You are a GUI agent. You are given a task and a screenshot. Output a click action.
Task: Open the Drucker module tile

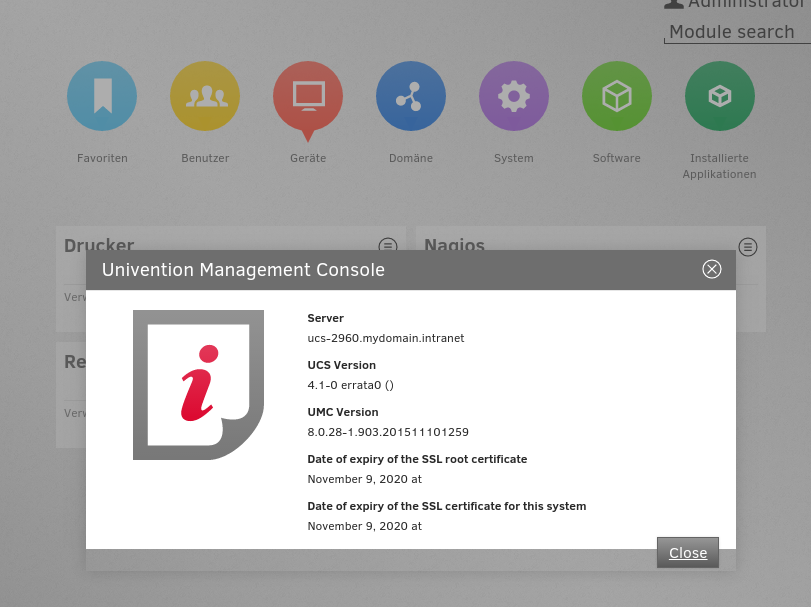pos(99,245)
